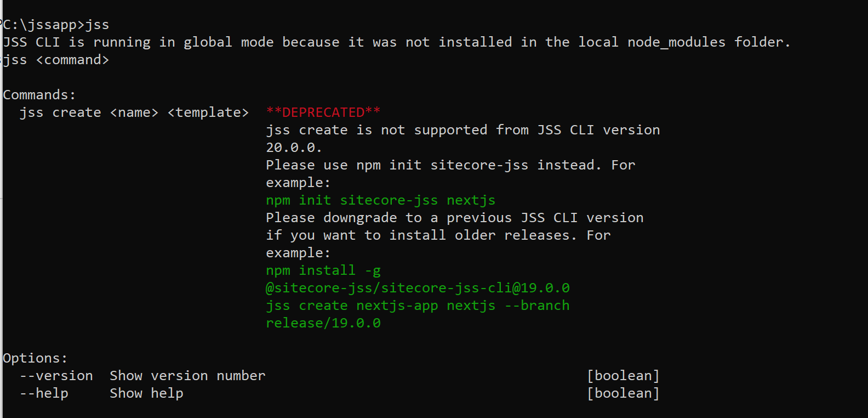The width and height of the screenshot is (868, 418).
Task: Click the 'jss <command>' usage line
Action: click(56, 60)
